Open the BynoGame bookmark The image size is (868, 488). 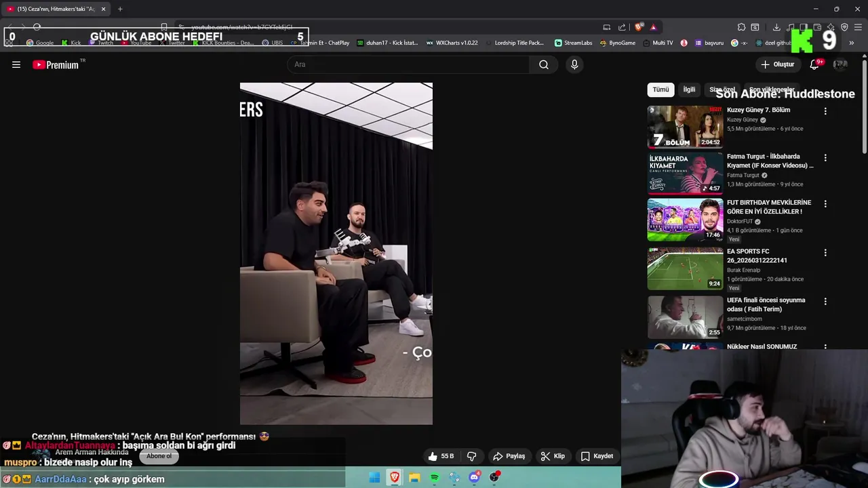[617, 43]
